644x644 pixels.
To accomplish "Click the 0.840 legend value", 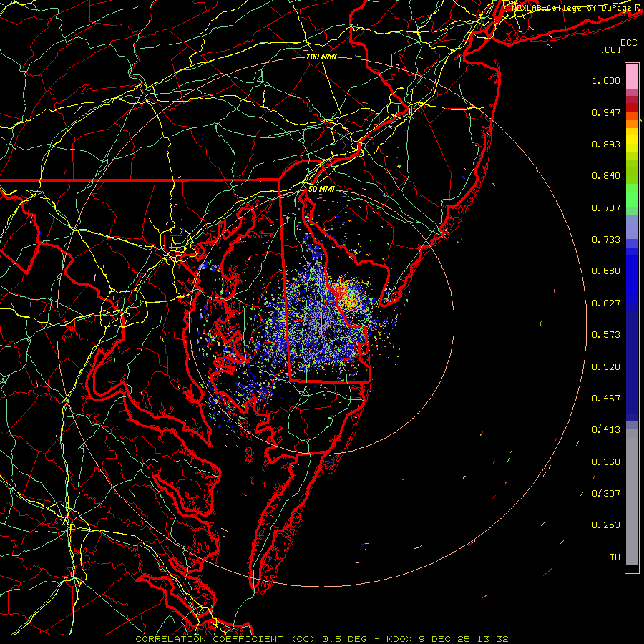I will pyautogui.click(x=606, y=176).
